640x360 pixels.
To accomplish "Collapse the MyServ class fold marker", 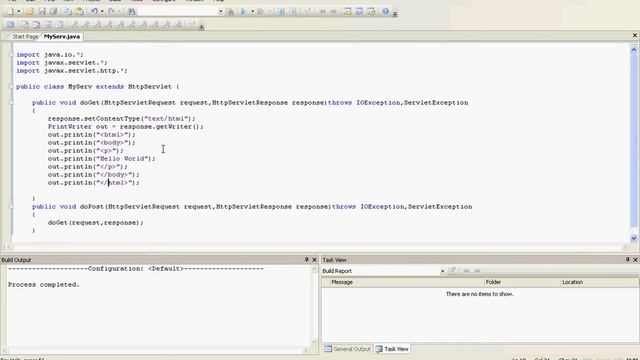I will 11,87.
